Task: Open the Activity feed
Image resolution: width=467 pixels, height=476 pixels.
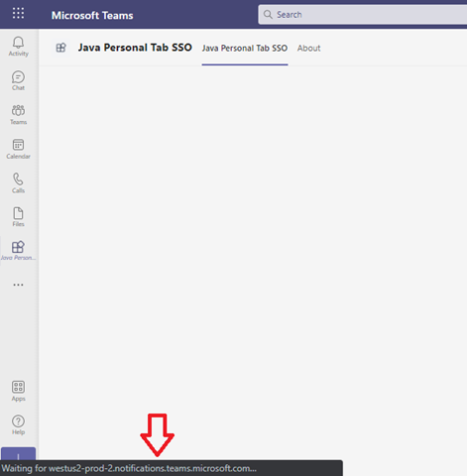Action: (18, 47)
